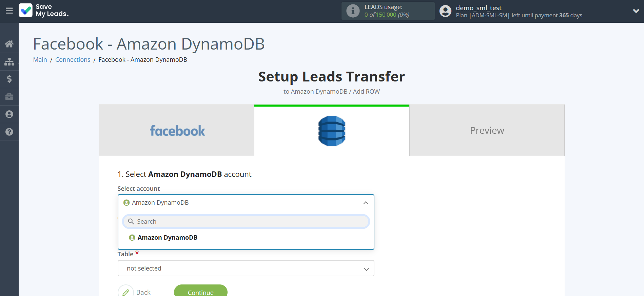Image resolution: width=644 pixels, height=296 pixels.
Task: Click the briefcase icon in sidebar
Action: 9,97
